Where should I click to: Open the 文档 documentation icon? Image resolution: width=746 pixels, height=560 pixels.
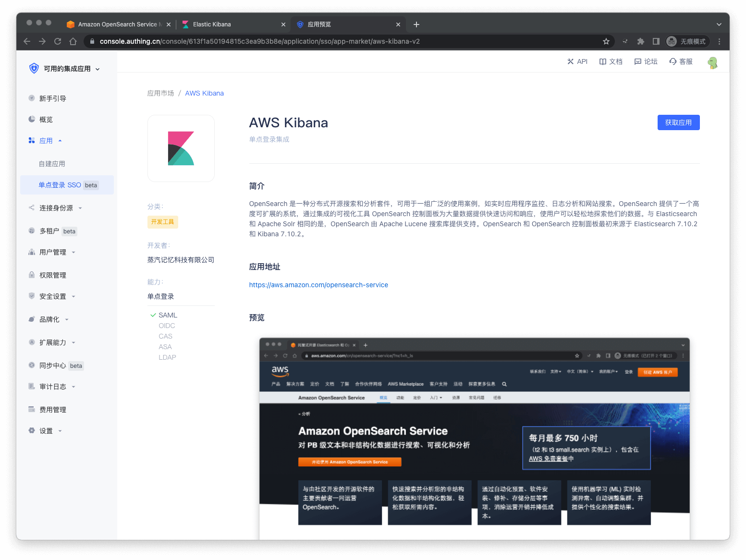pyautogui.click(x=611, y=61)
